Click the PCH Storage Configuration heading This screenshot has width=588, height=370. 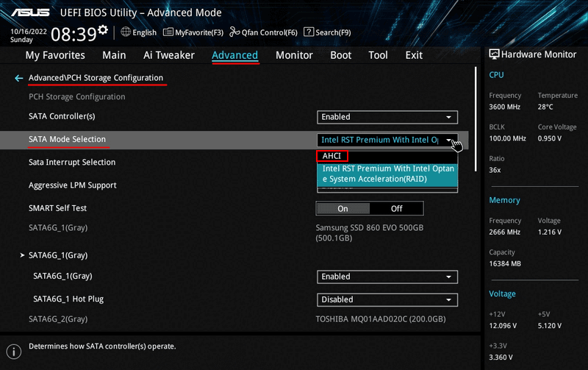77,97
